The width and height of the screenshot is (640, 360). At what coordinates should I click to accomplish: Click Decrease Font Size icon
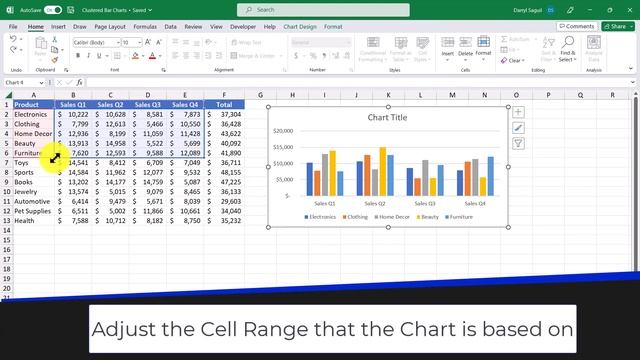pyautogui.click(x=159, y=42)
